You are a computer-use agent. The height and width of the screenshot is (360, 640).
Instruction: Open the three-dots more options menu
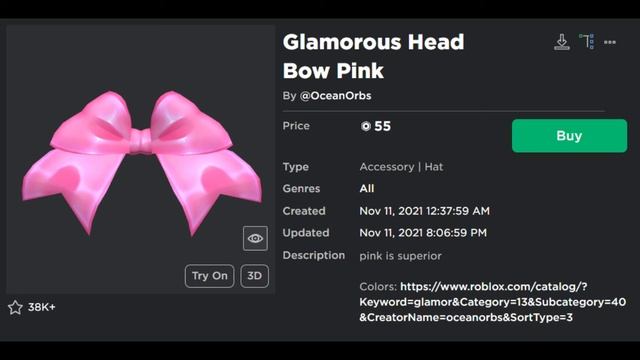pos(610,42)
